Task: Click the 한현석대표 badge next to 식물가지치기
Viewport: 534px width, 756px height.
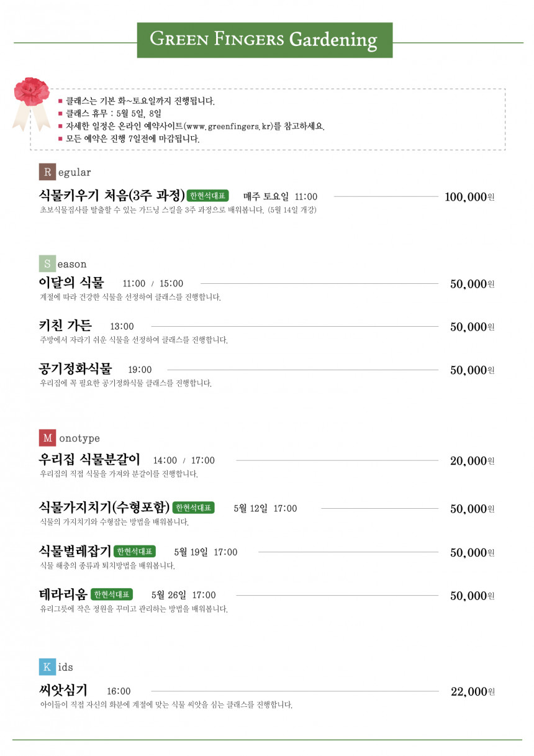Action: coord(194,508)
